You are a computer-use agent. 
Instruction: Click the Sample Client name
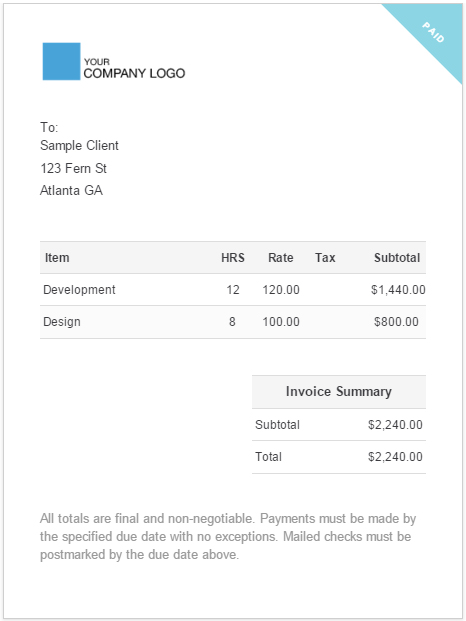(79, 145)
